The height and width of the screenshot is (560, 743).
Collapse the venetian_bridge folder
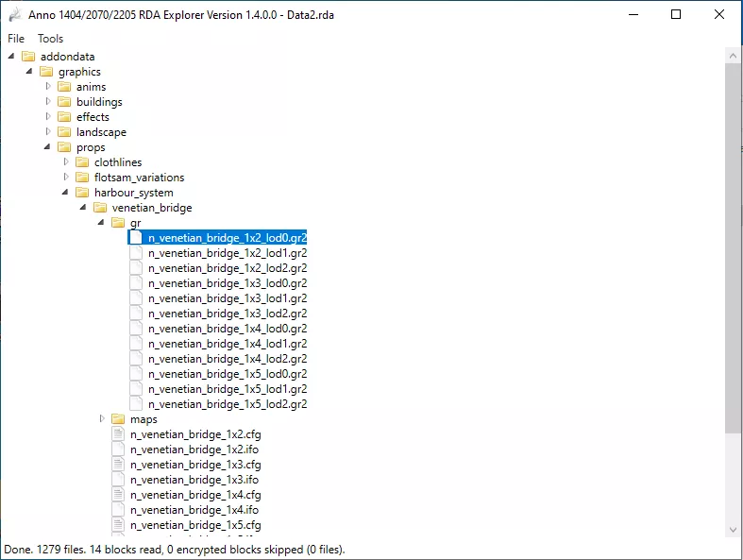(x=83, y=207)
